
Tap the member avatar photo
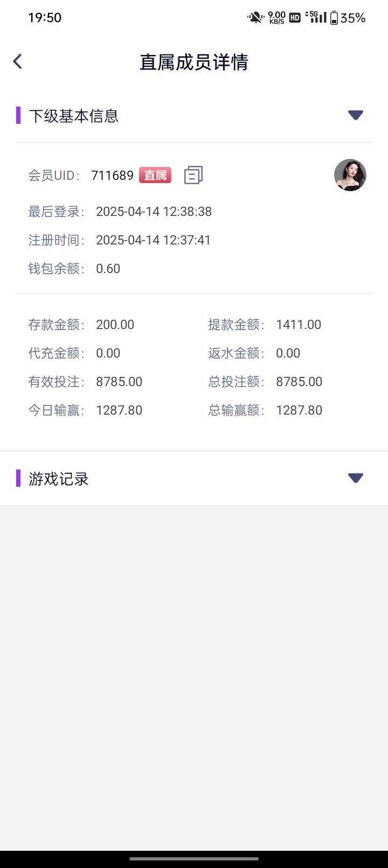350,175
